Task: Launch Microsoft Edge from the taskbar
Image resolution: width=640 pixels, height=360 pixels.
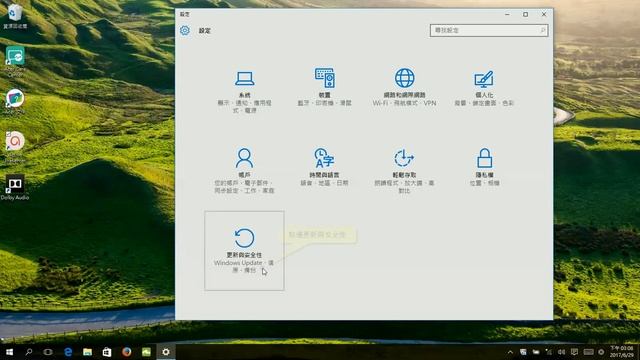Action: tap(68, 352)
